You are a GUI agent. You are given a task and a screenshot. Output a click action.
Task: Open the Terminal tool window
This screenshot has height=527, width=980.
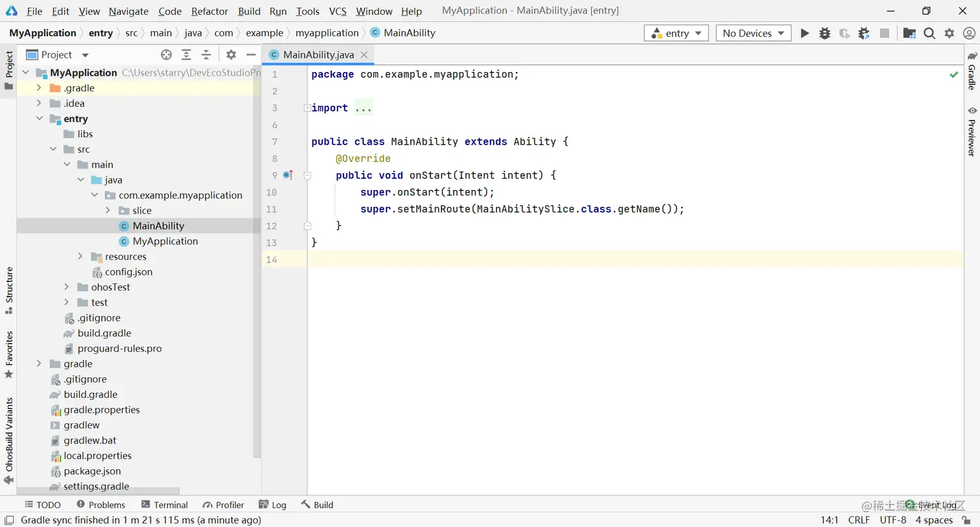point(165,505)
